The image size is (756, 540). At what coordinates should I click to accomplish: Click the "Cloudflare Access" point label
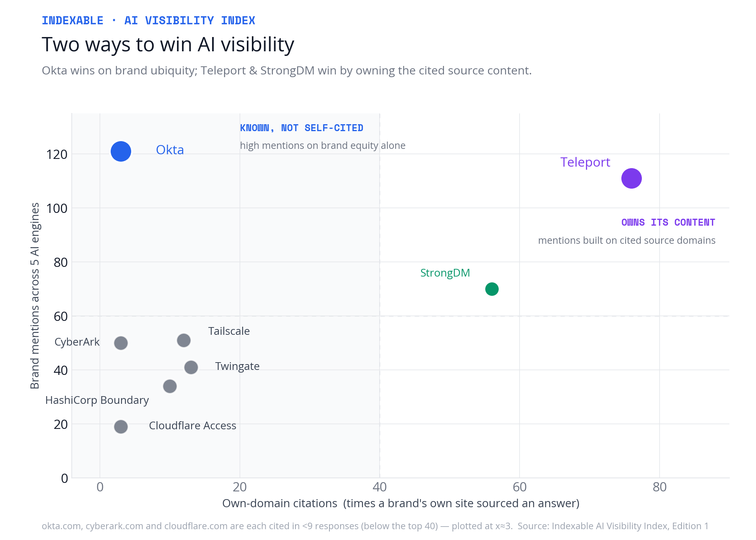[x=192, y=425]
